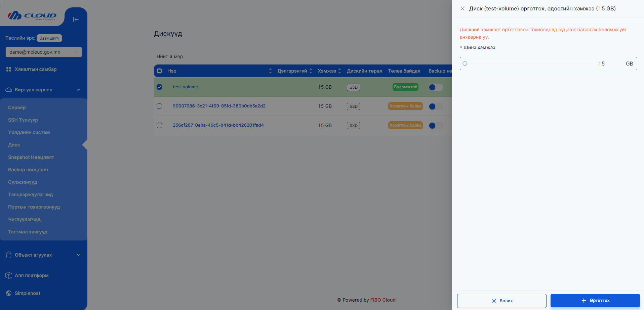Click the cloud icon beside Виртуал сервер
The image size is (644, 310).
click(x=9, y=90)
